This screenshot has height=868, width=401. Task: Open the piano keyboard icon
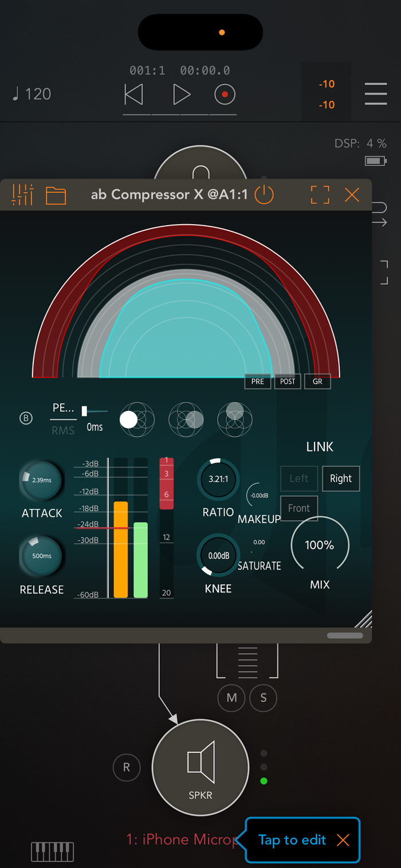click(x=52, y=851)
